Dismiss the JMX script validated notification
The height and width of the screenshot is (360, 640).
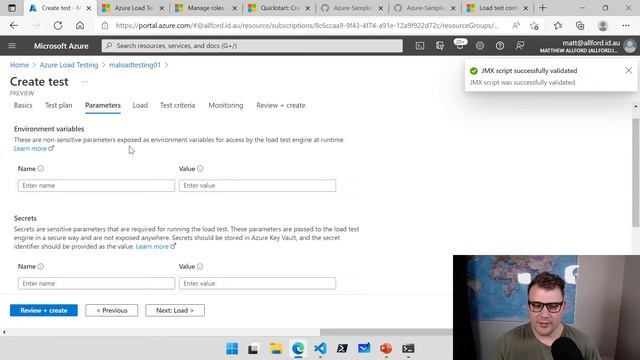point(628,71)
